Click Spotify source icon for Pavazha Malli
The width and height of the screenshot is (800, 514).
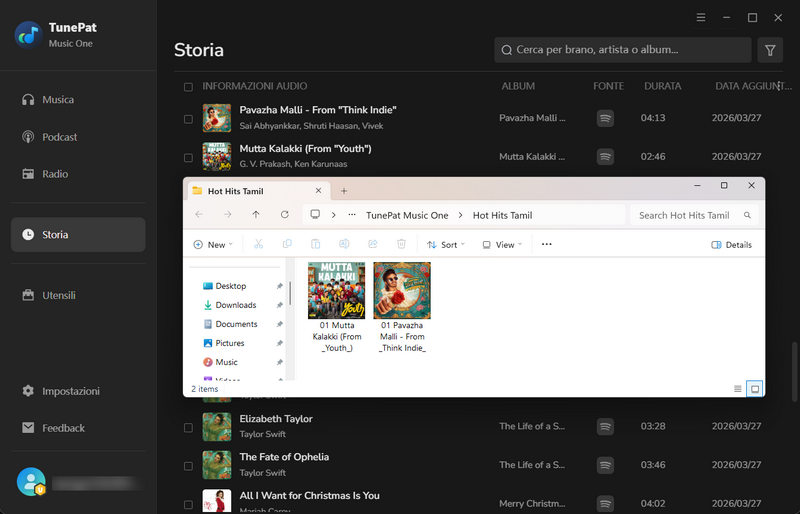tap(605, 118)
